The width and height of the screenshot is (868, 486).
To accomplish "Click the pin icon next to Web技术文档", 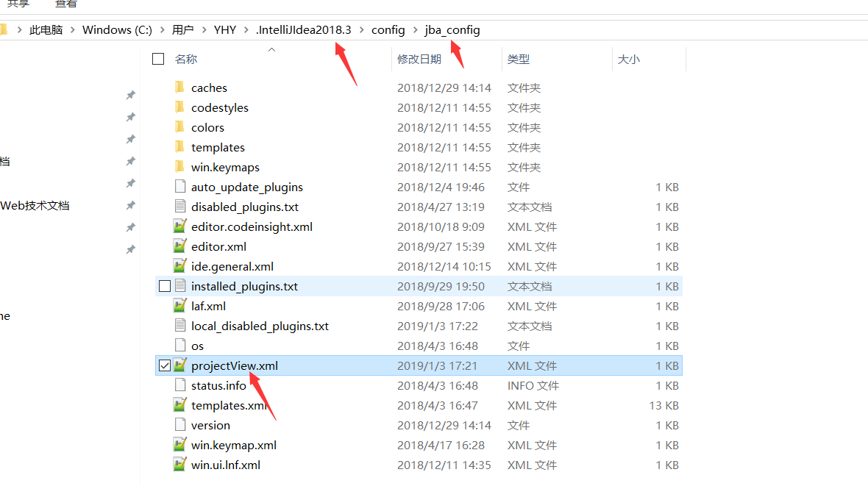I will tap(130, 205).
